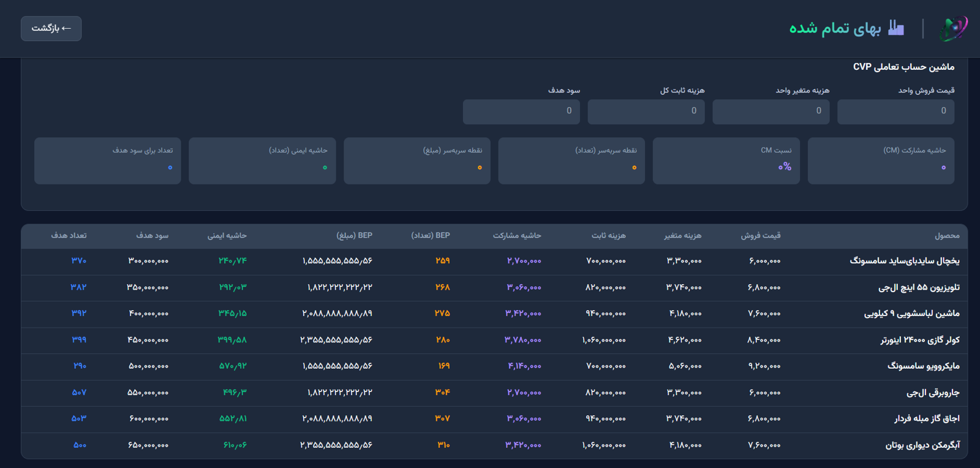Select product آبگرمکن دیواری بوتان
This screenshot has width=980, height=468.
click(922, 445)
